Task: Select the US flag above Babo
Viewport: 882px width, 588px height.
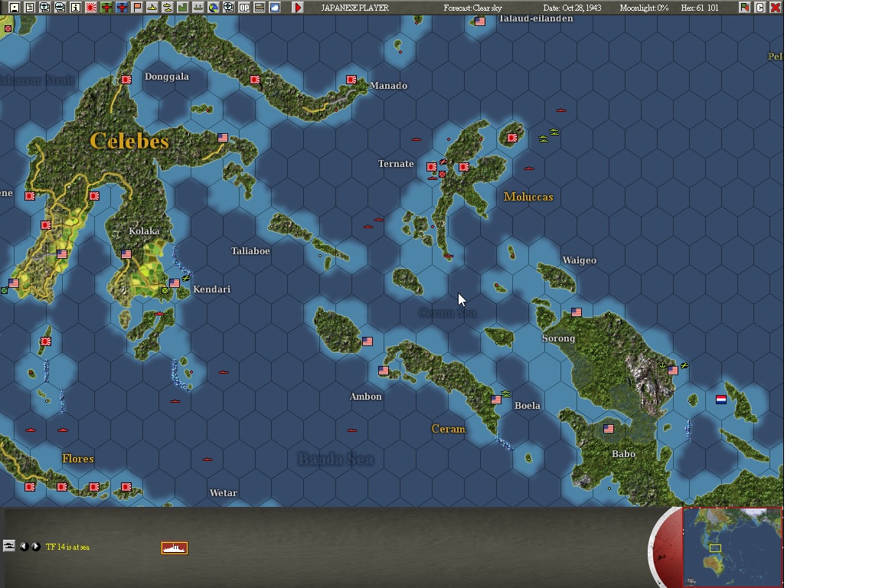Action: pos(609,429)
